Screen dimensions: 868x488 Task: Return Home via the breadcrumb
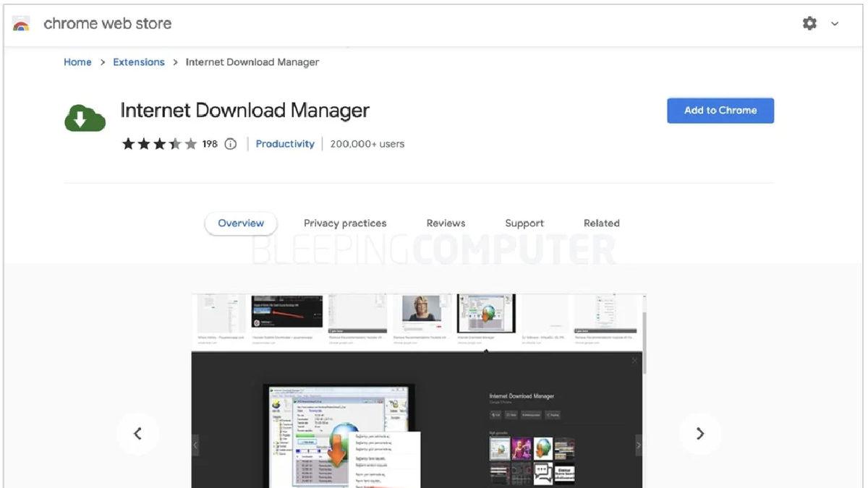coord(77,61)
